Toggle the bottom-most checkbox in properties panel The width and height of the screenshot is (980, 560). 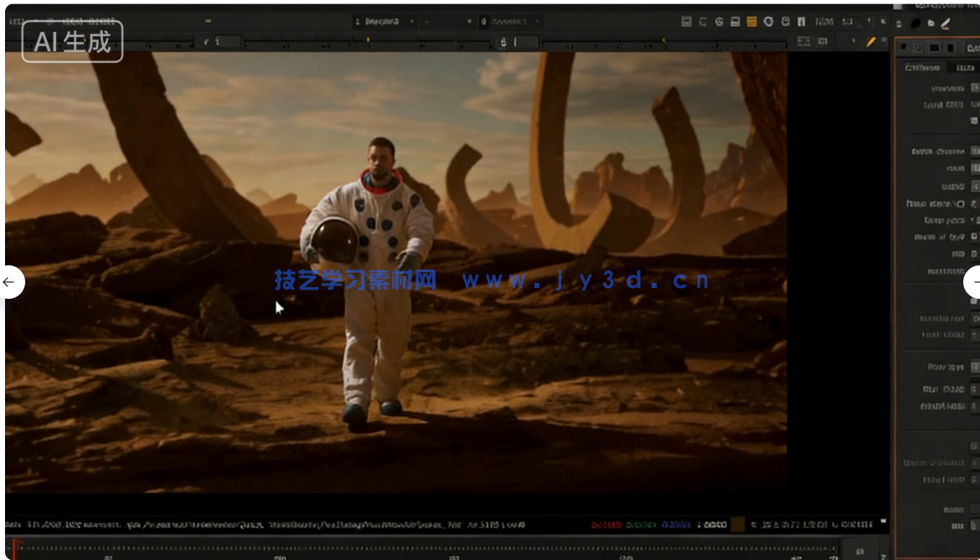coord(974,526)
